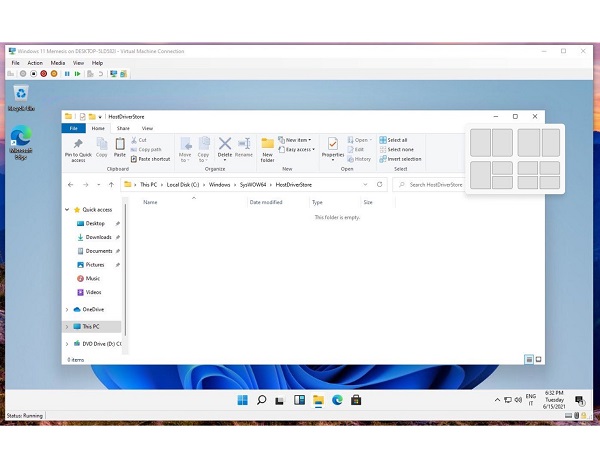Open the clock showing 6:32 PM
The width and height of the screenshot is (600, 451).
(x=554, y=400)
